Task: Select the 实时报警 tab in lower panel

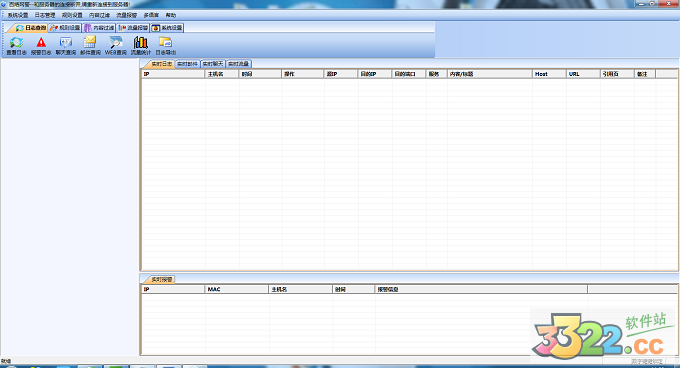Action: pos(161,280)
